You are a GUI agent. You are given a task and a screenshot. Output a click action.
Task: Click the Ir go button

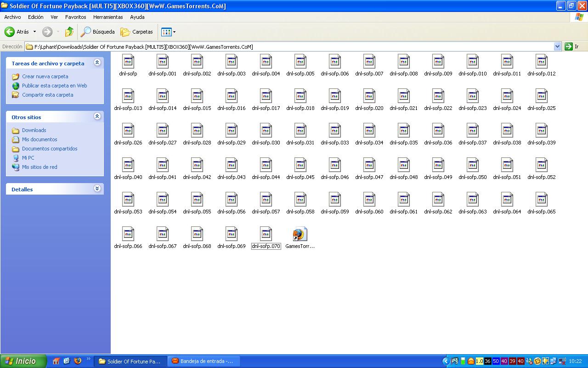pos(572,46)
